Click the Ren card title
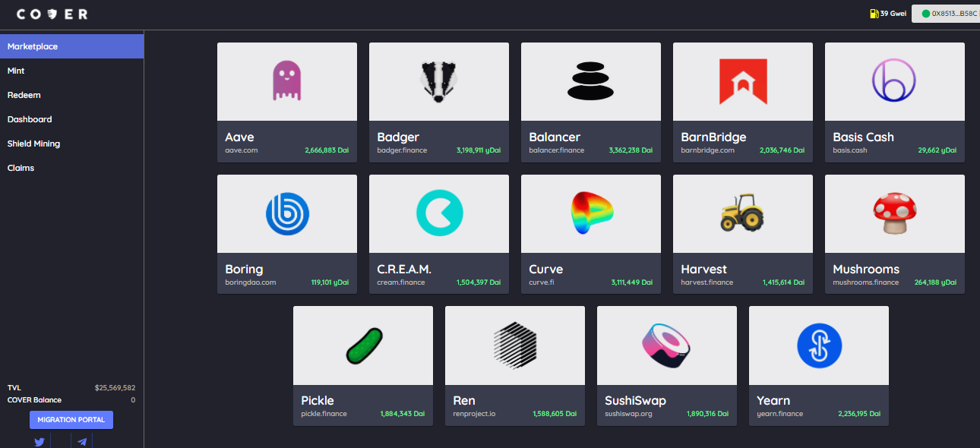This screenshot has height=448, width=980. (464, 401)
